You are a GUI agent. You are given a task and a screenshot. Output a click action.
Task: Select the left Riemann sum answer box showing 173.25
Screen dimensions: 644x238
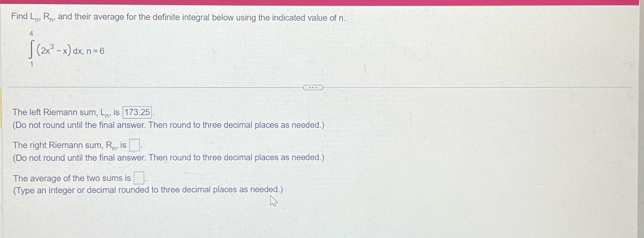pos(137,112)
